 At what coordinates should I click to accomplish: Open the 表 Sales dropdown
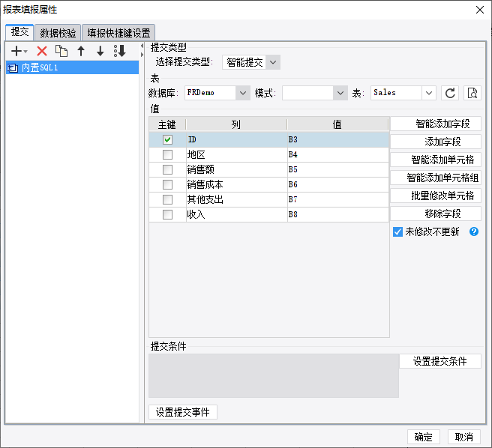point(428,93)
